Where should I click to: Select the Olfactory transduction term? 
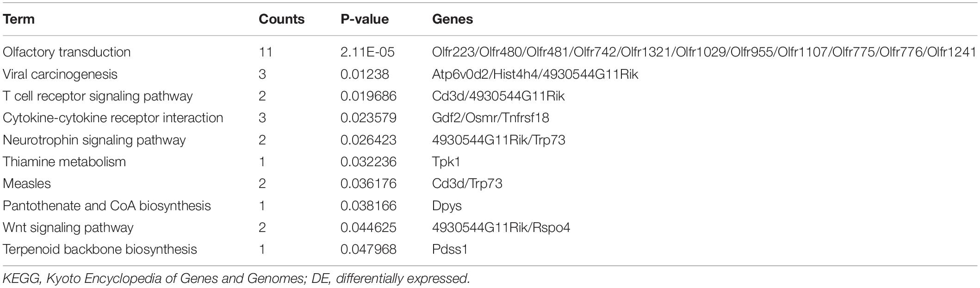(x=67, y=52)
